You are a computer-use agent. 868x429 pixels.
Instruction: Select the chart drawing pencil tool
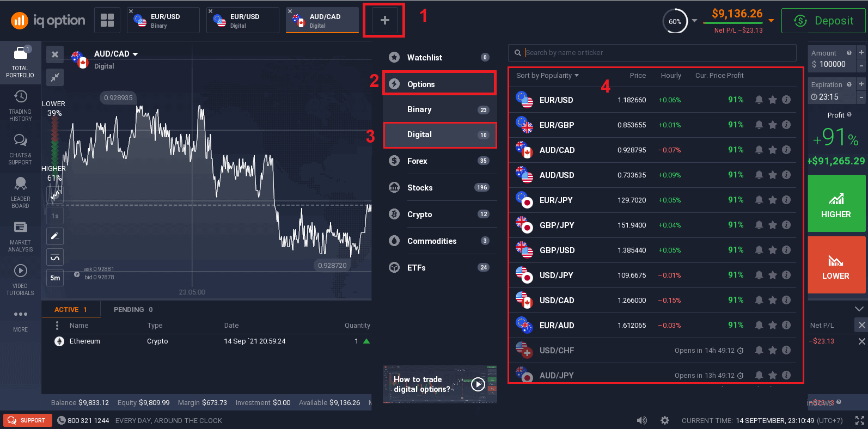[55, 236]
